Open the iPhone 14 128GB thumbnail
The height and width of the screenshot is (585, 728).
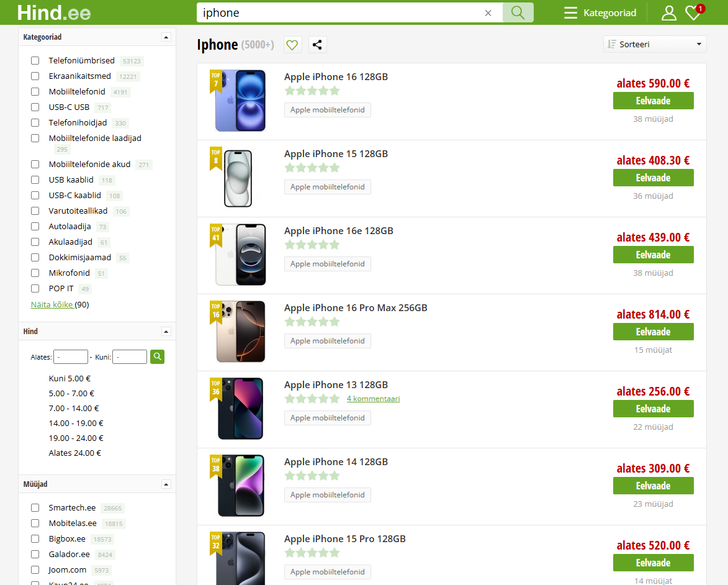pyautogui.click(x=241, y=486)
